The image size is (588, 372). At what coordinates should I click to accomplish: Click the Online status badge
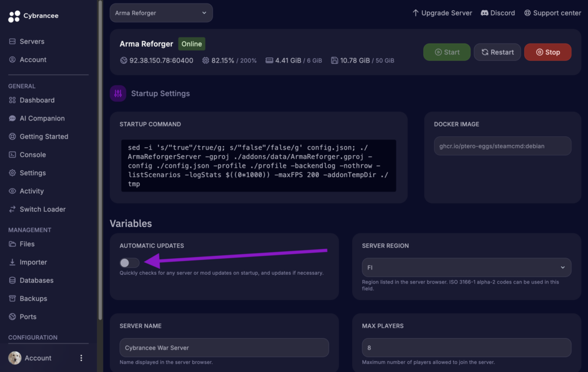click(192, 44)
